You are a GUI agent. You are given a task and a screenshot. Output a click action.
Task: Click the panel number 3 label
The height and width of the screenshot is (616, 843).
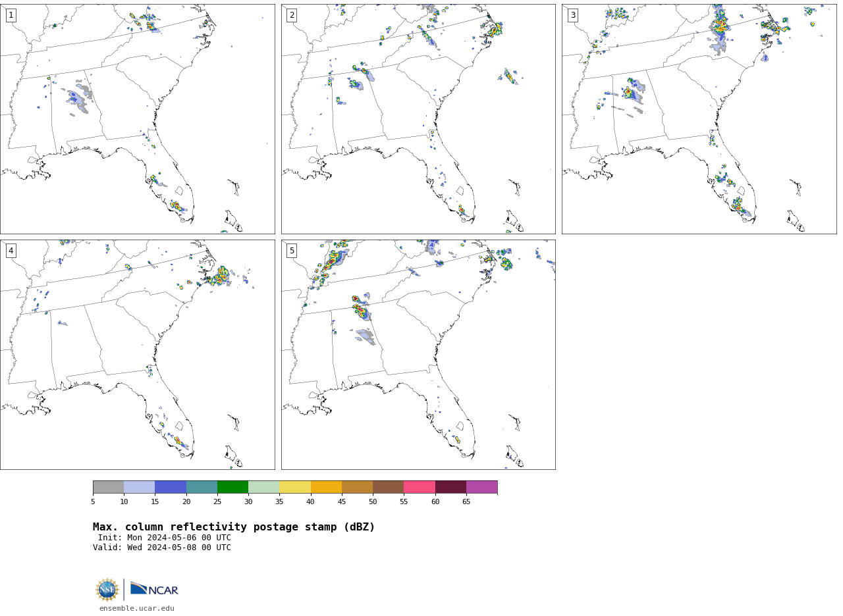[x=572, y=15]
